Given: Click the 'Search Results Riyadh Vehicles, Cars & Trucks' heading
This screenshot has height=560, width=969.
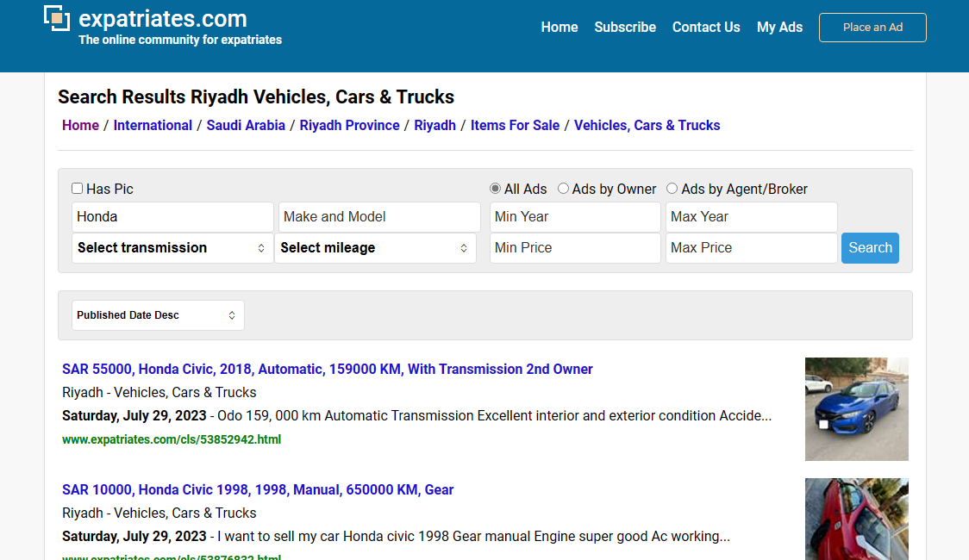Looking at the screenshot, I should (x=256, y=97).
